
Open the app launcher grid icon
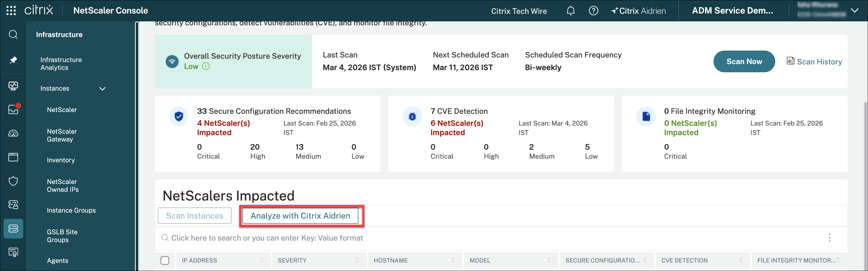(11, 11)
